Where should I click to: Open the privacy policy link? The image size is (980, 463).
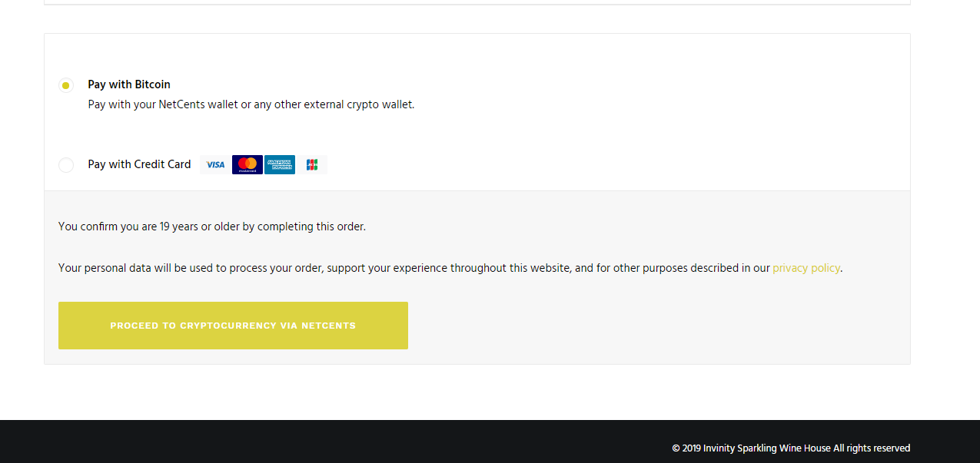[x=806, y=268]
